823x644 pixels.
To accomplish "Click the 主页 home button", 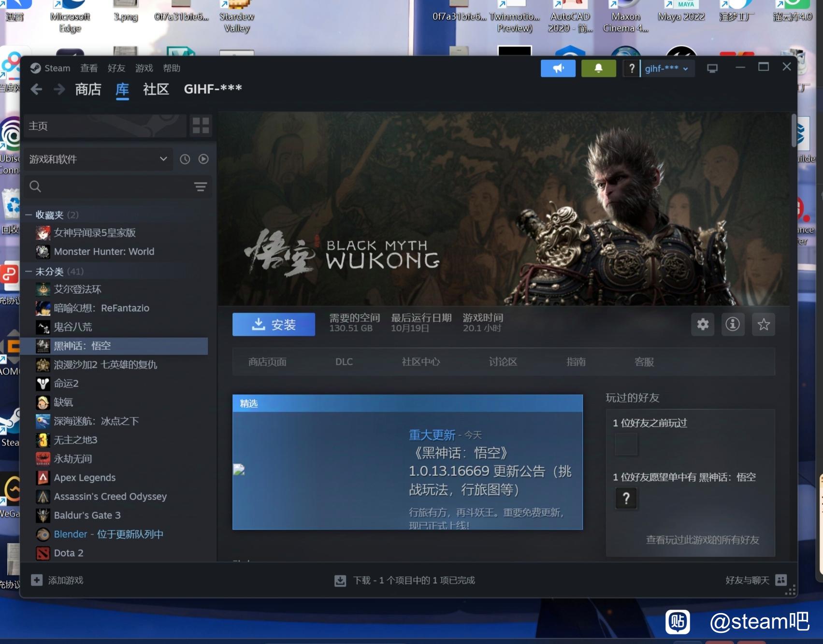I will 105,126.
